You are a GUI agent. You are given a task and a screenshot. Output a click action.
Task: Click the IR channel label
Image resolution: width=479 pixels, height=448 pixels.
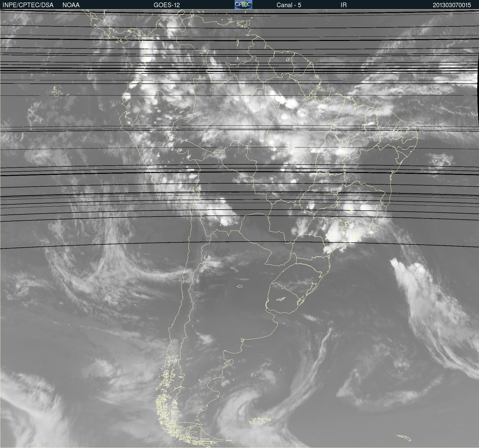344,5
